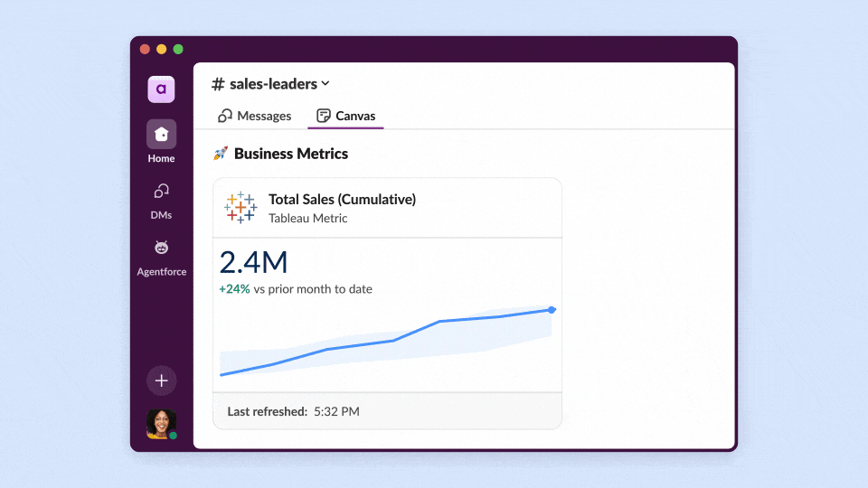The image size is (868, 488).
Task: Select the Canvas tab
Action: pos(346,116)
